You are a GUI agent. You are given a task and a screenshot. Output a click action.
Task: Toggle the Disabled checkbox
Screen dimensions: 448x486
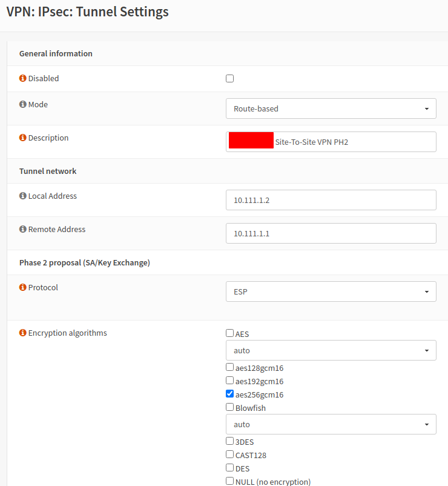(229, 78)
